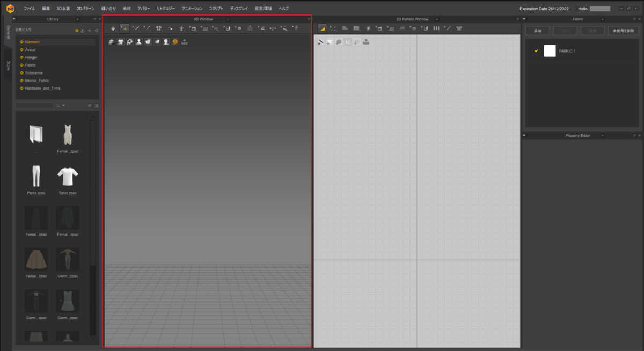This screenshot has height=351, width=644.
Task: Select the pleats tool in 2D toolbar
Action: coord(436,28)
